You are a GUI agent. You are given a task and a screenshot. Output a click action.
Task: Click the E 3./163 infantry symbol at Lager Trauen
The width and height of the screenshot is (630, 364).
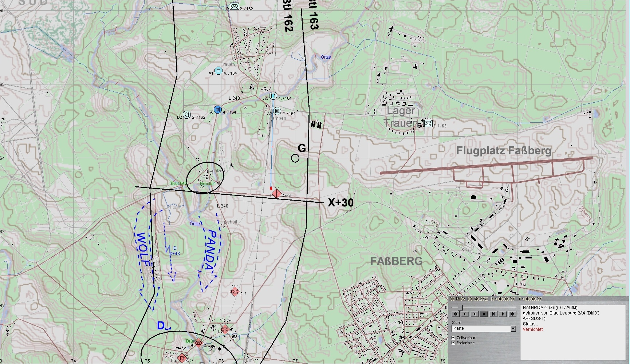pyautogui.click(x=428, y=123)
